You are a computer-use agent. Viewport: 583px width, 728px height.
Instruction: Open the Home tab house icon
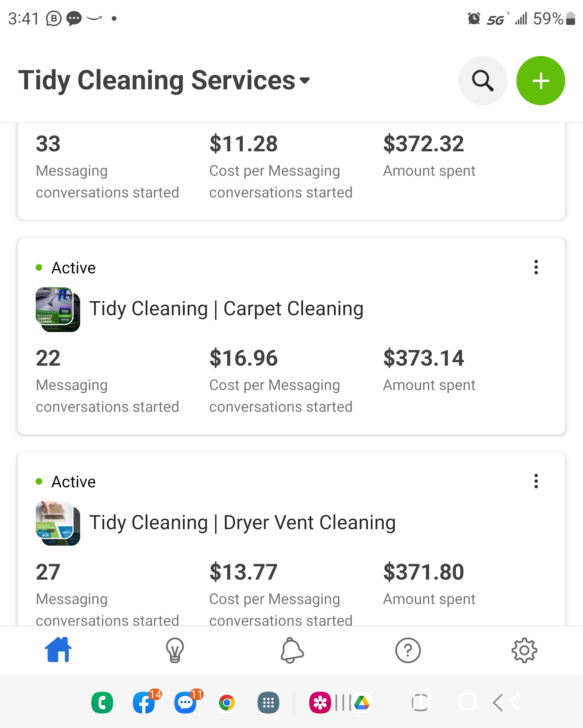pos(58,650)
